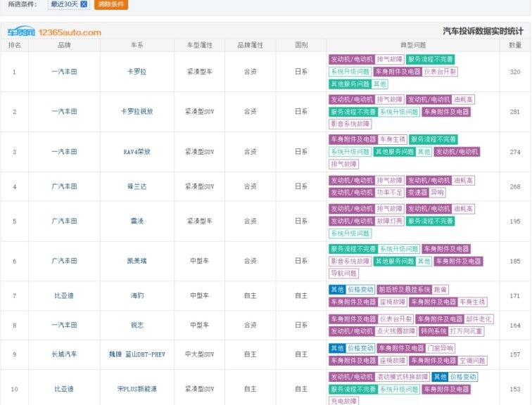Open the 卡罗拉锐放 car series link

(x=137, y=112)
